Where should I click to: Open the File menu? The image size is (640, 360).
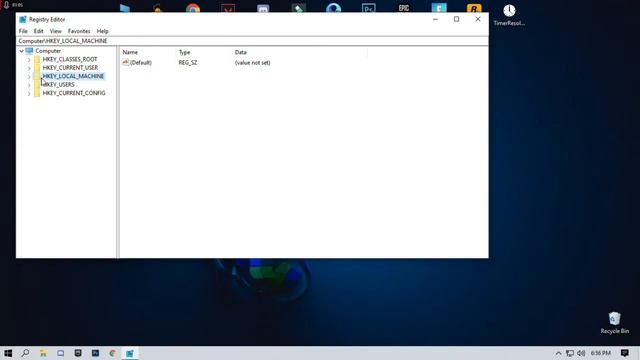point(23,31)
